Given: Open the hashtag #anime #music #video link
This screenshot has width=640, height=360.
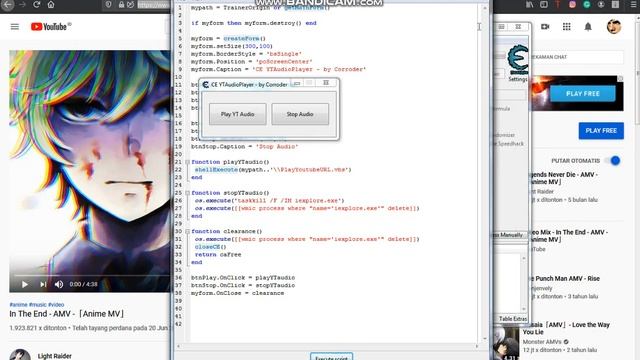Looking at the screenshot, I should coord(37,304).
